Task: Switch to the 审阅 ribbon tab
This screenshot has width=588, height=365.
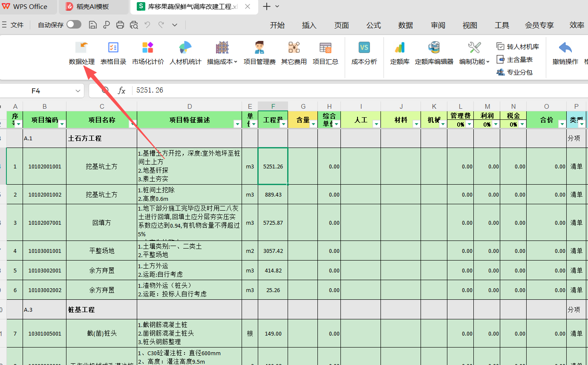Action: coord(438,25)
